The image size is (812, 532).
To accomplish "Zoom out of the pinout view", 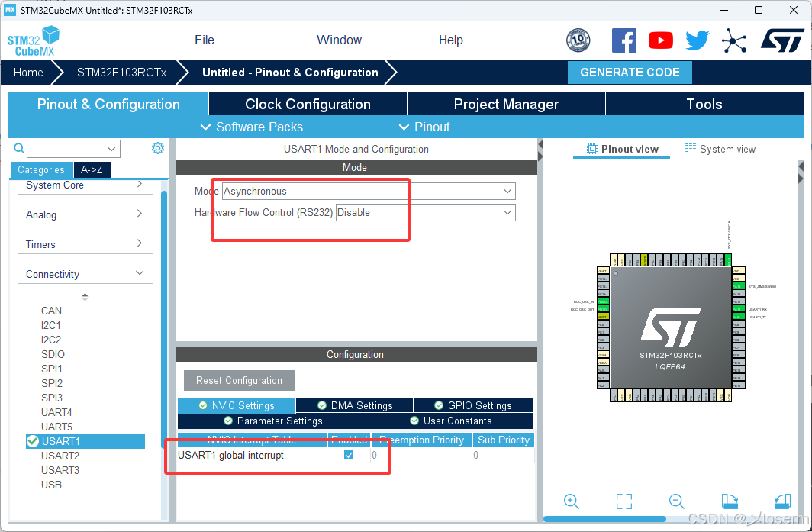I will pos(676,501).
